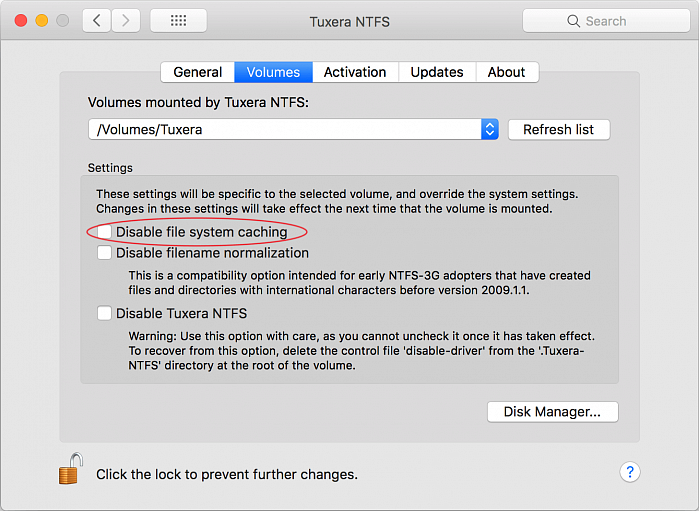699x511 pixels.
Task: Close the Tuxera NTFS window
Action: coord(21,21)
